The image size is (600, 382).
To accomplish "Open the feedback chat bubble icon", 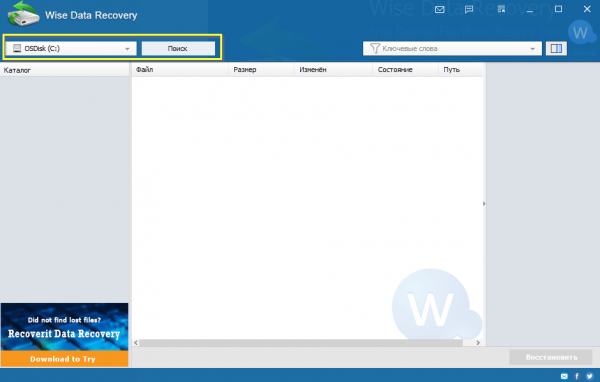I will click(x=469, y=10).
